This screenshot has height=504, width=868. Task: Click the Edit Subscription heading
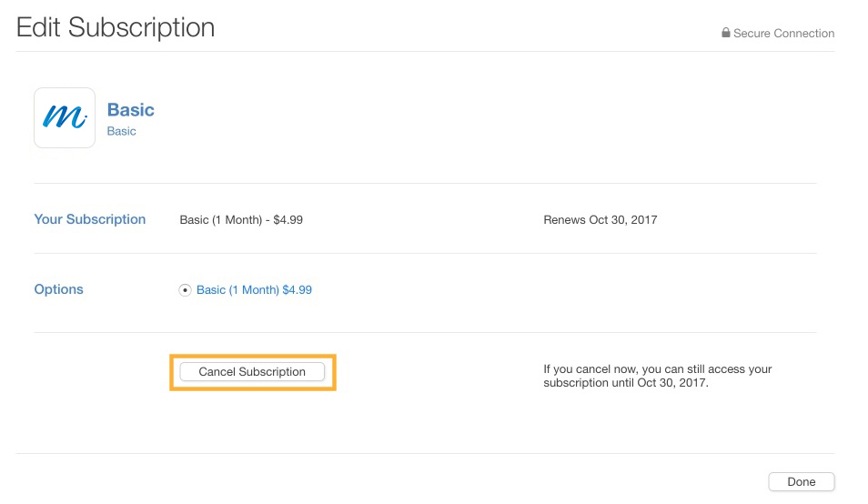pos(116,27)
